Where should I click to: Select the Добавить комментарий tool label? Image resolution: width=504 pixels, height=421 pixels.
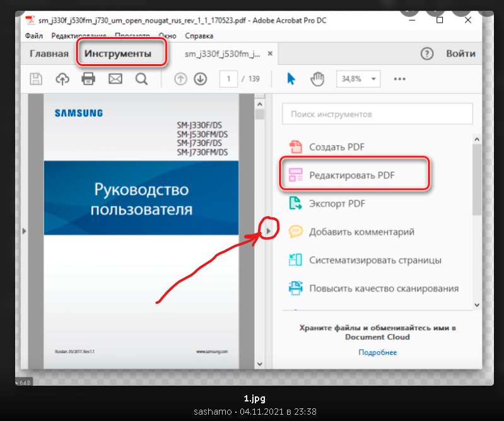[361, 232]
